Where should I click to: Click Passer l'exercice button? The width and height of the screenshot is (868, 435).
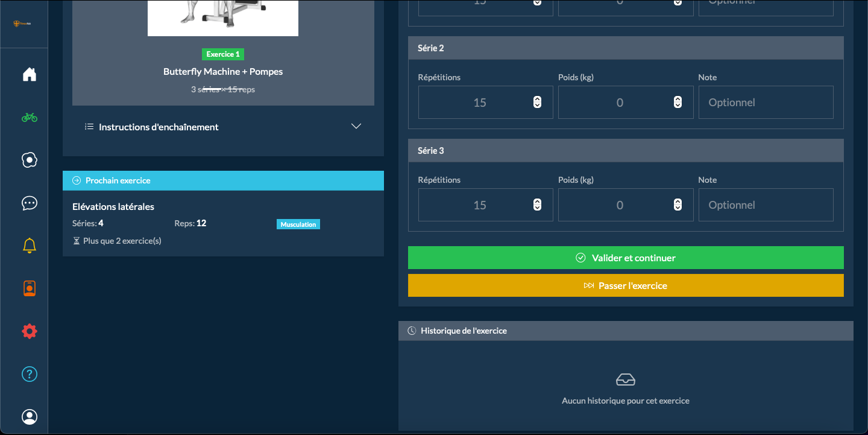click(626, 285)
